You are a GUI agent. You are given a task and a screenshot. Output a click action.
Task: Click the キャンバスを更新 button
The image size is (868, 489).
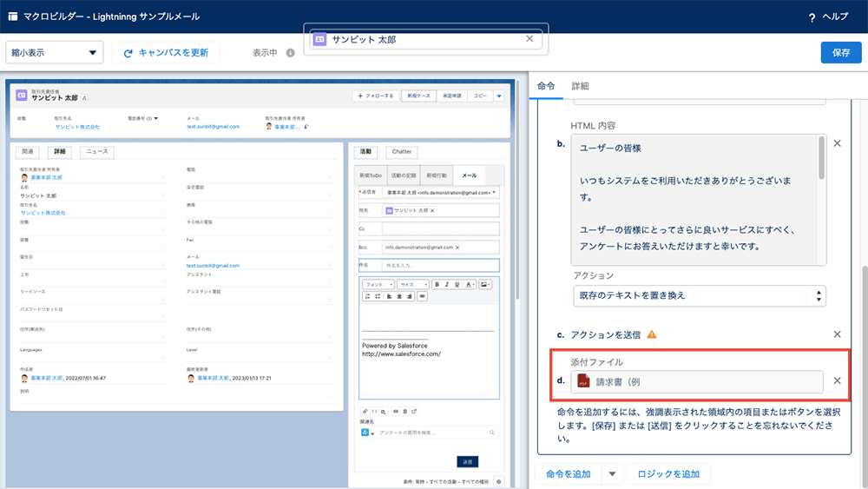[166, 53]
